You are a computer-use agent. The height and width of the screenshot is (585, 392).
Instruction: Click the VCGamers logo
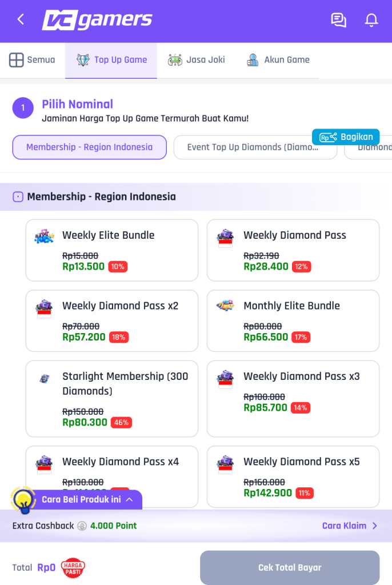[x=97, y=20]
